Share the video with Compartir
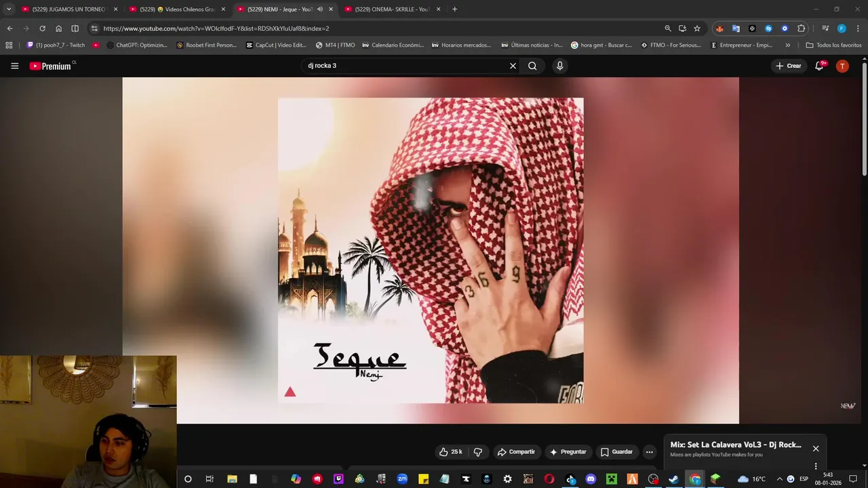 [516, 452]
